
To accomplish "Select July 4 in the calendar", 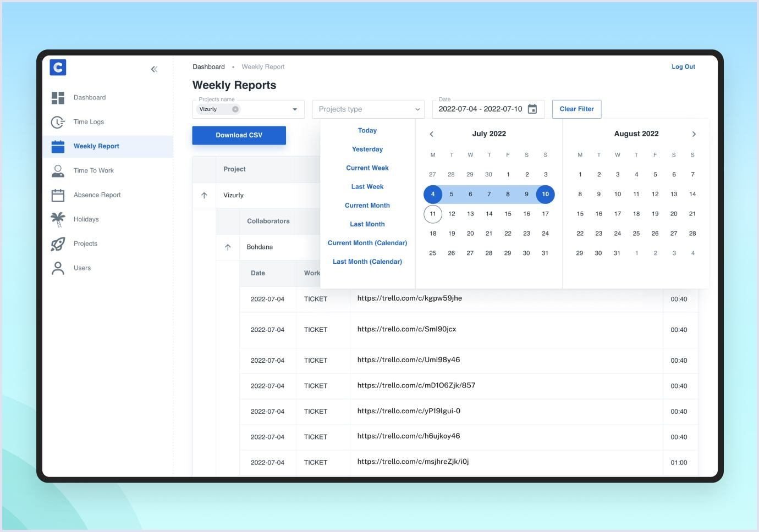I will coord(433,194).
